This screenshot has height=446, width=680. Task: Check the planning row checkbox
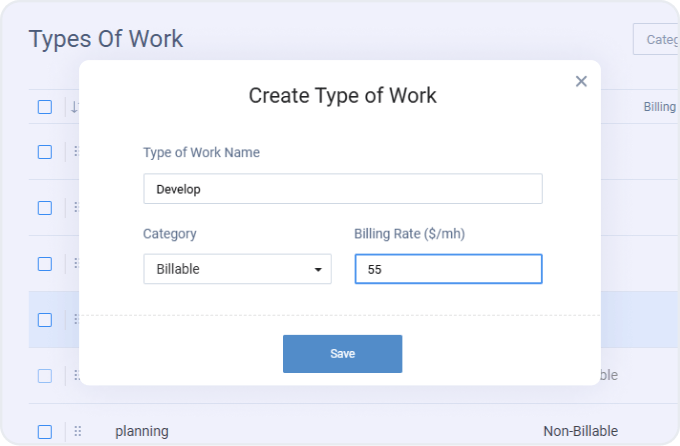[x=45, y=431]
